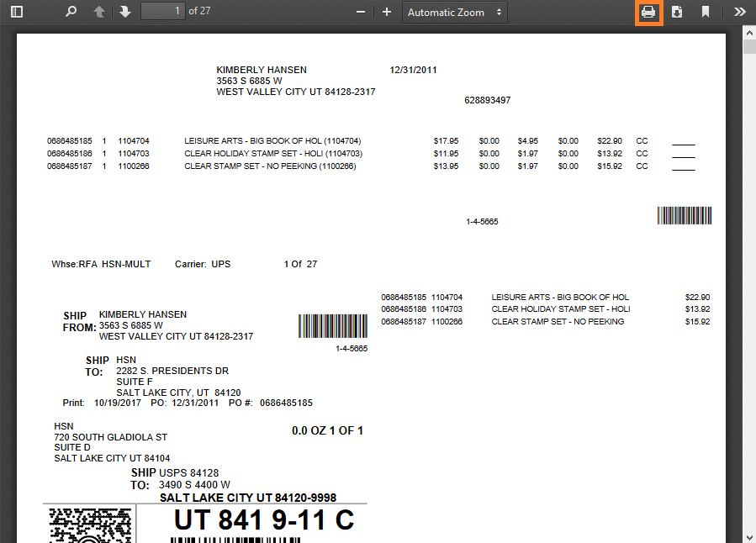Image resolution: width=756 pixels, height=543 pixels.
Task: Click 1 Of 27 page label
Action: pyautogui.click(x=300, y=264)
